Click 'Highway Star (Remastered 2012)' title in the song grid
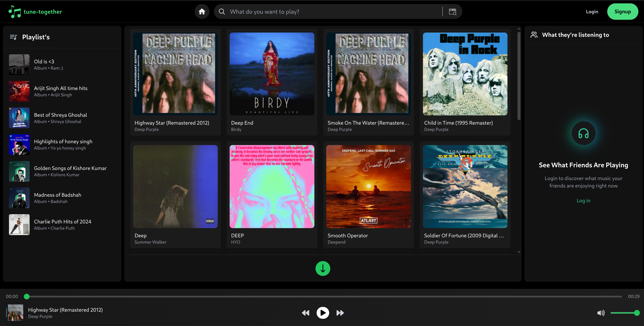 pyautogui.click(x=172, y=123)
